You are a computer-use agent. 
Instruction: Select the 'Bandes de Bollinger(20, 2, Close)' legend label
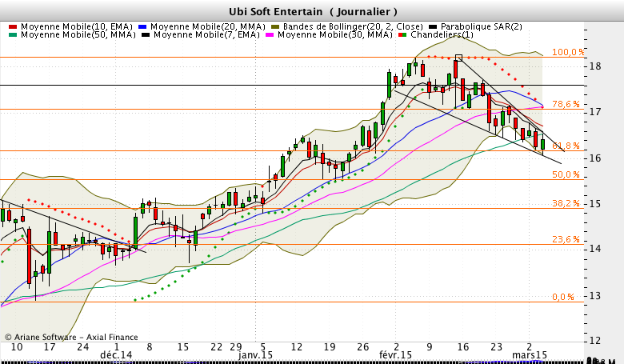pyautogui.click(x=353, y=26)
